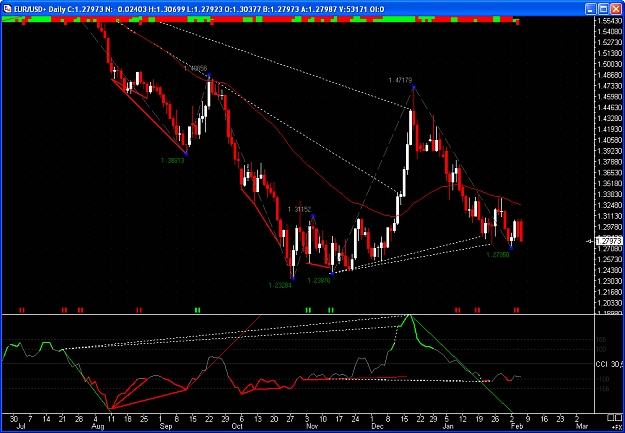Viewport: 625px width, 433px height.
Task: Click the 1.20330 price axis label
Action: [609, 302]
